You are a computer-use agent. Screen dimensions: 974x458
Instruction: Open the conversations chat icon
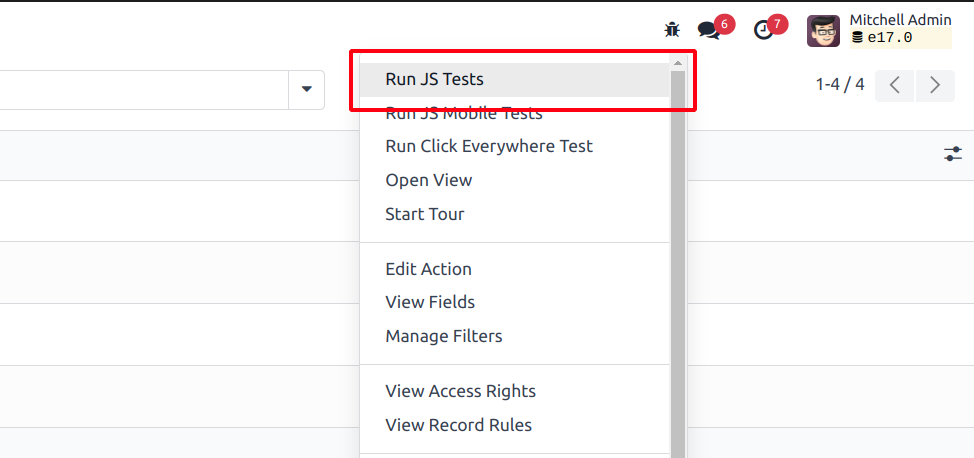[709, 30]
